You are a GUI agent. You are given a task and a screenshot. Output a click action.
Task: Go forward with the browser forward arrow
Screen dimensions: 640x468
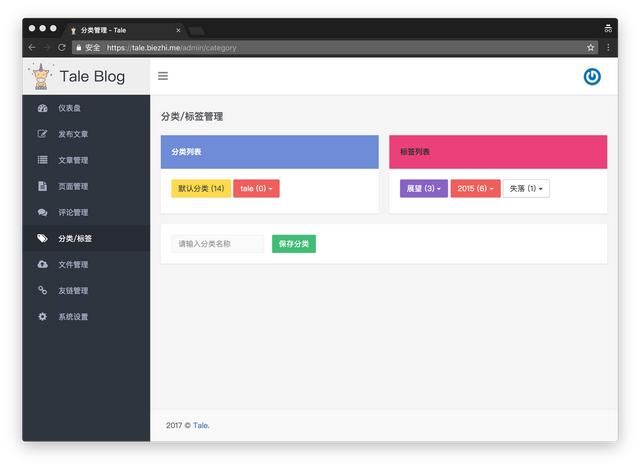47,47
